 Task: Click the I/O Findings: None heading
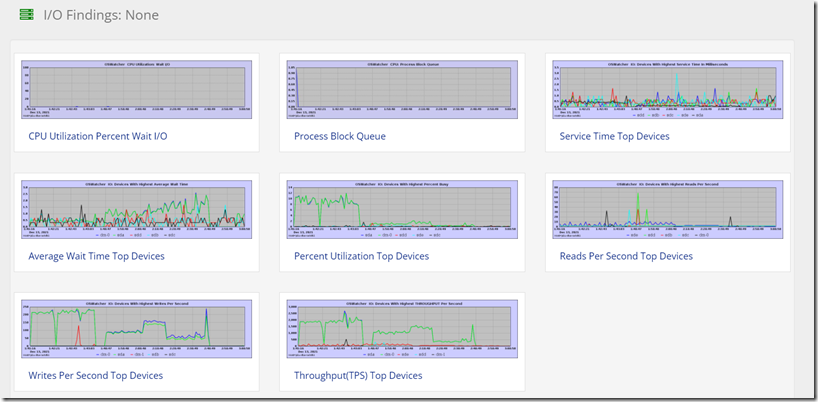click(101, 15)
